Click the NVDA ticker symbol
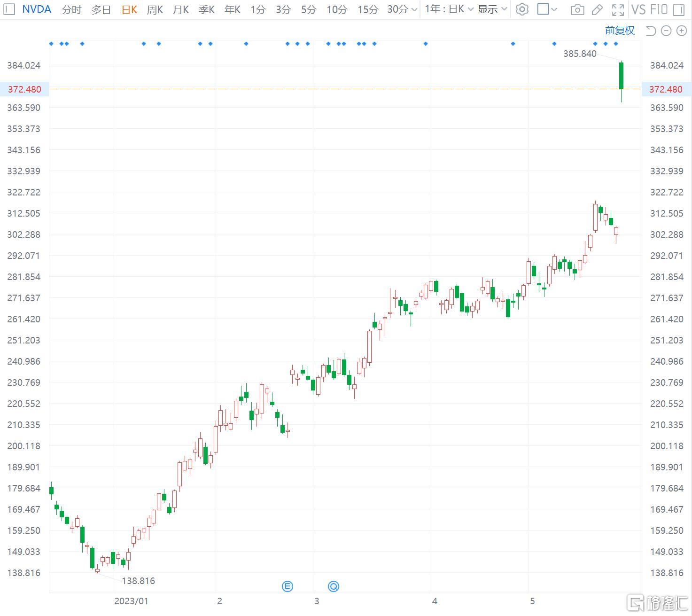Image resolution: width=692 pixels, height=616 pixels. coord(37,9)
